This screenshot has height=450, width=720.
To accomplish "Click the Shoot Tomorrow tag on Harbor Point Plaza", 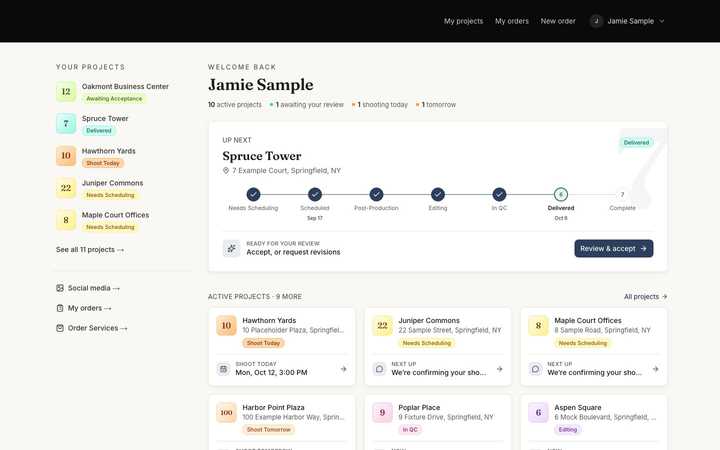I will coord(269,430).
